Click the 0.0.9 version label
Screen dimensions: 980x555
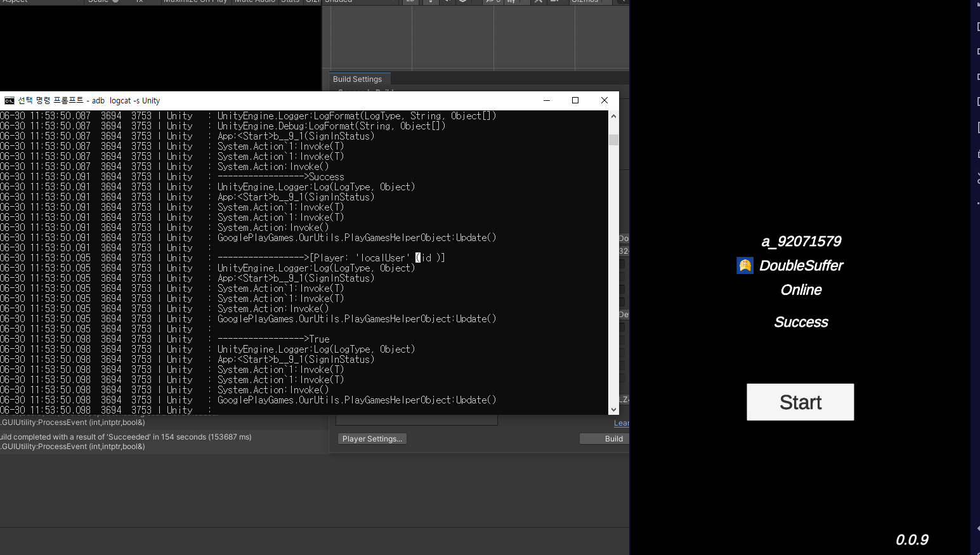click(912, 540)
